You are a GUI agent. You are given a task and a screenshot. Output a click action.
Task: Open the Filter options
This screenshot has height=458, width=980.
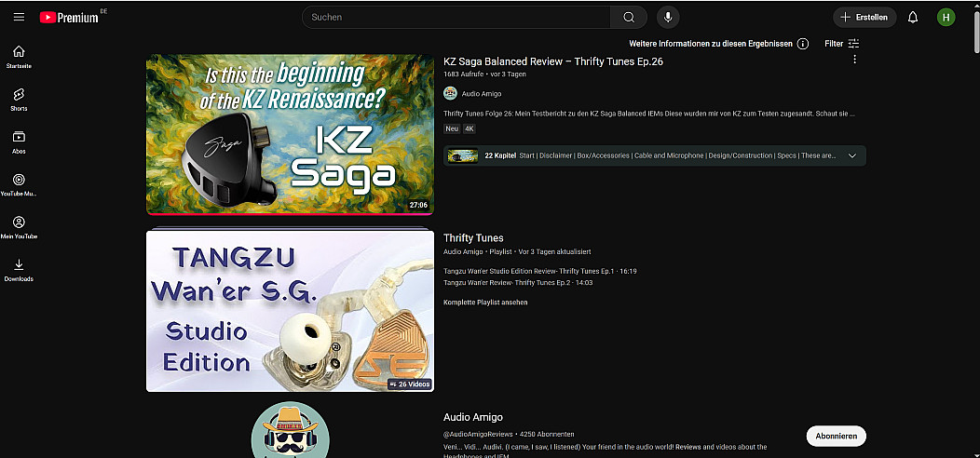pyautogui.click(x=841, y=44)
